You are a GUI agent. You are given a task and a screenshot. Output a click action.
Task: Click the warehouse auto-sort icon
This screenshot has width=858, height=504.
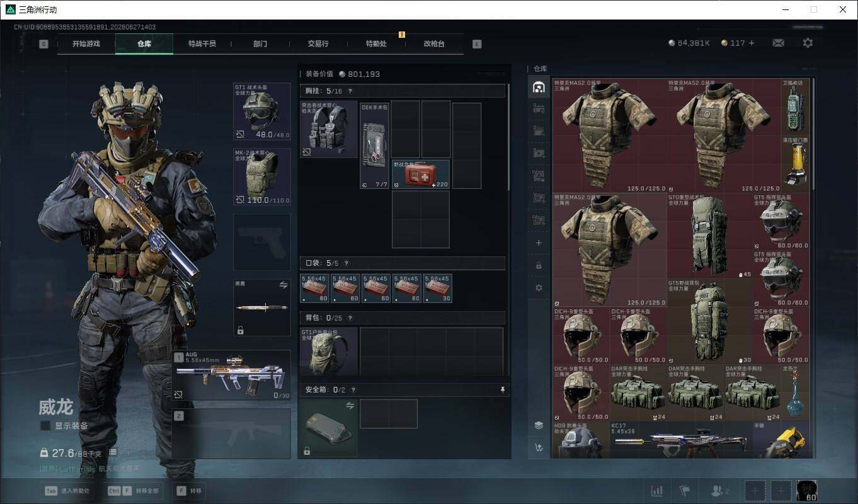click(x=539, y=448)
